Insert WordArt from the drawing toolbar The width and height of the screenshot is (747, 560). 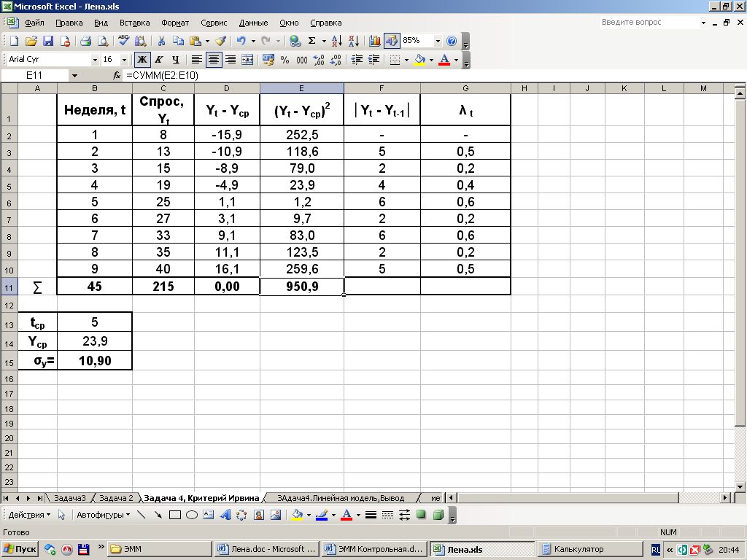[x=225, y=515]
